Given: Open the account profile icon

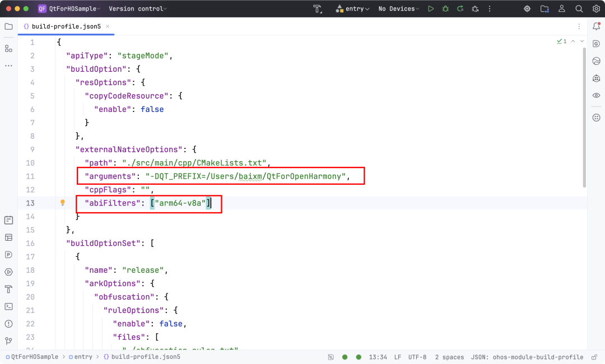Looking at the screenshot, I should [562, 9].
